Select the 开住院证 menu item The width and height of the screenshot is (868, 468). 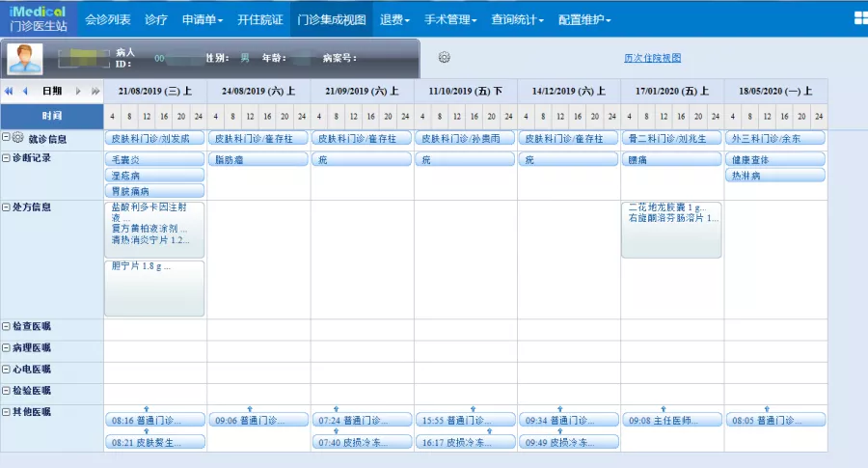(259, 19)
